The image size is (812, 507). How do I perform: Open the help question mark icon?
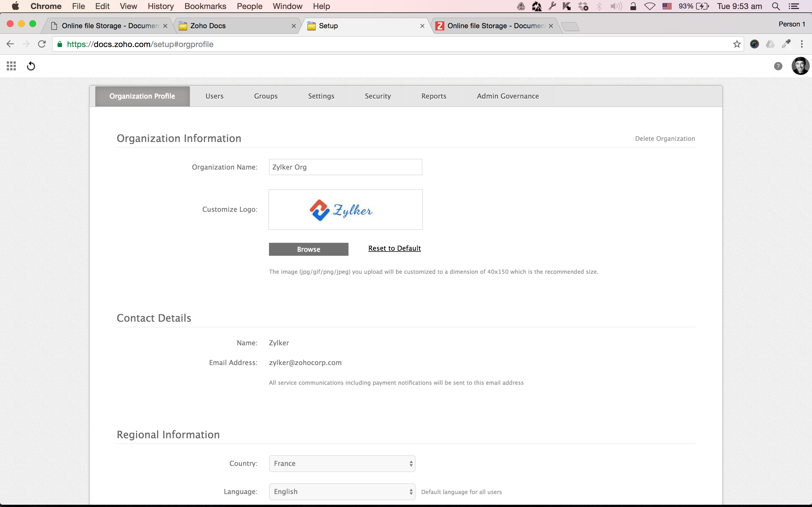778,66
